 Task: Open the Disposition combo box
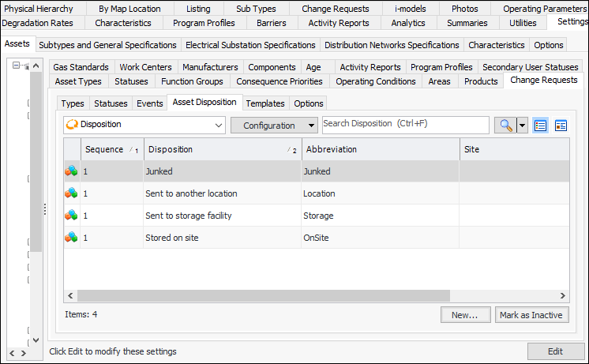click(219, 126)
